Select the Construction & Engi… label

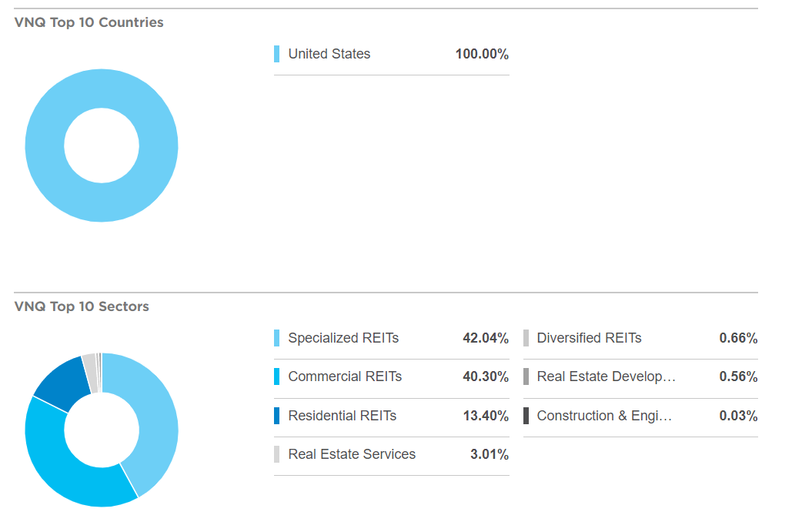[604, 416]
